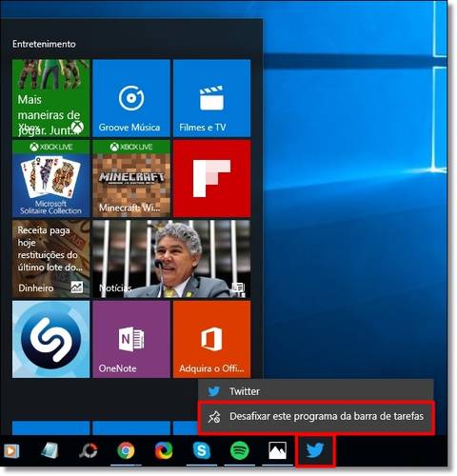Launch the Shazam tile

pyautogui.click(x=50, y=339)
